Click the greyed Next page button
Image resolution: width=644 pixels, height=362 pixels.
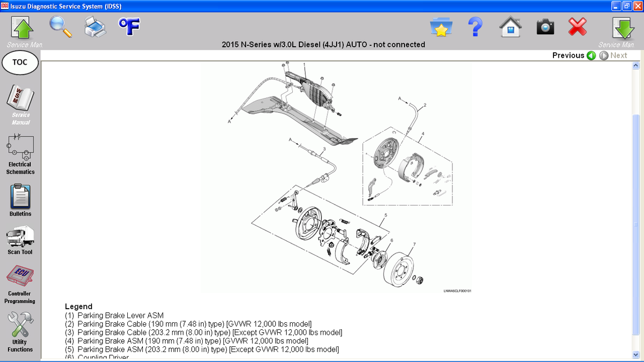coord(613,55)
